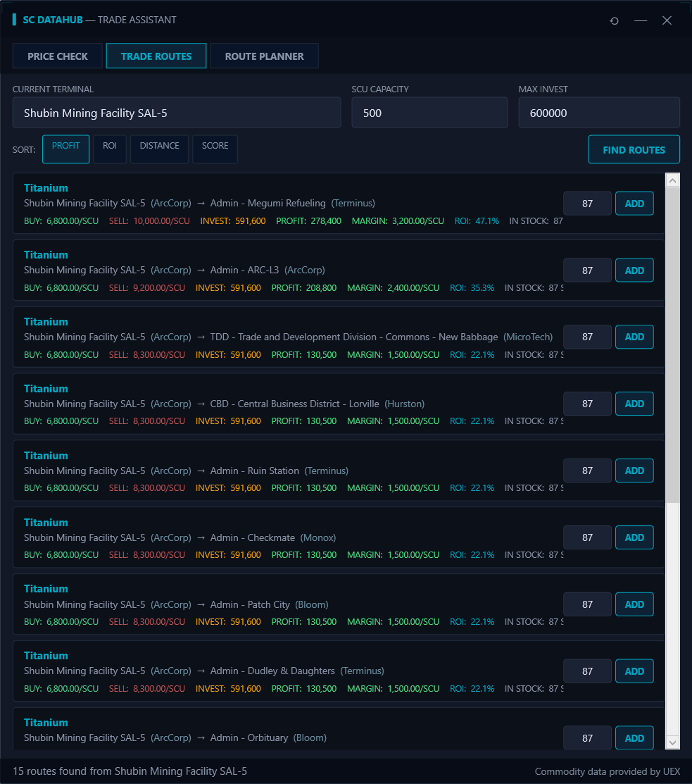Click SELL: 10,000.00/SCU price
The height and width of the screenshot is (784, 692).
(x=149, y=221)
